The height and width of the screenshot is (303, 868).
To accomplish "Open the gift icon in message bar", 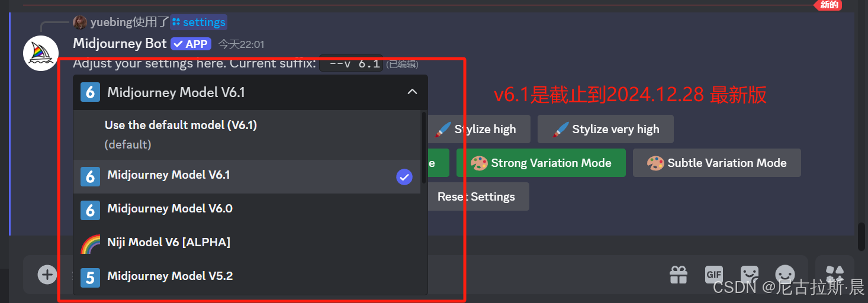I will pos(679,274).
